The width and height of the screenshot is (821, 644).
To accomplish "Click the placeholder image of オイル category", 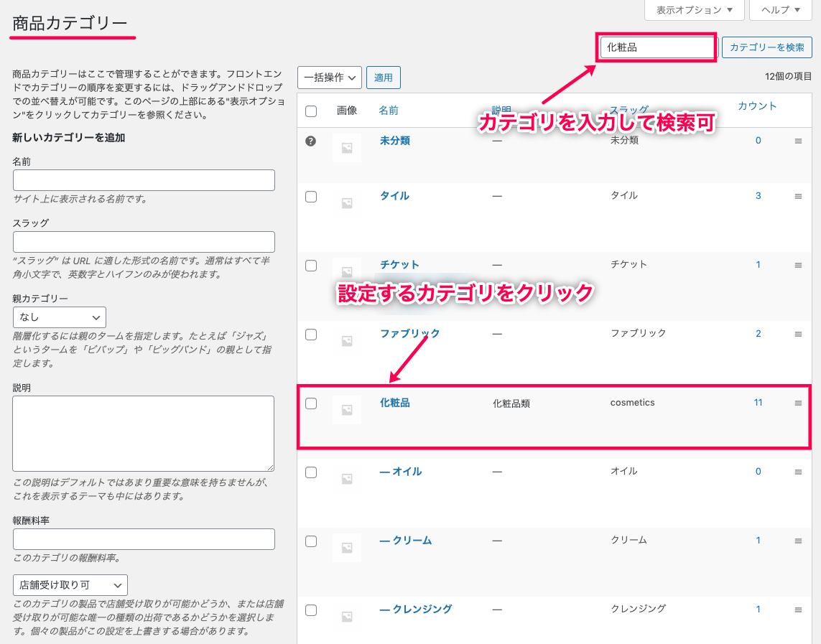I will (347, 479).
